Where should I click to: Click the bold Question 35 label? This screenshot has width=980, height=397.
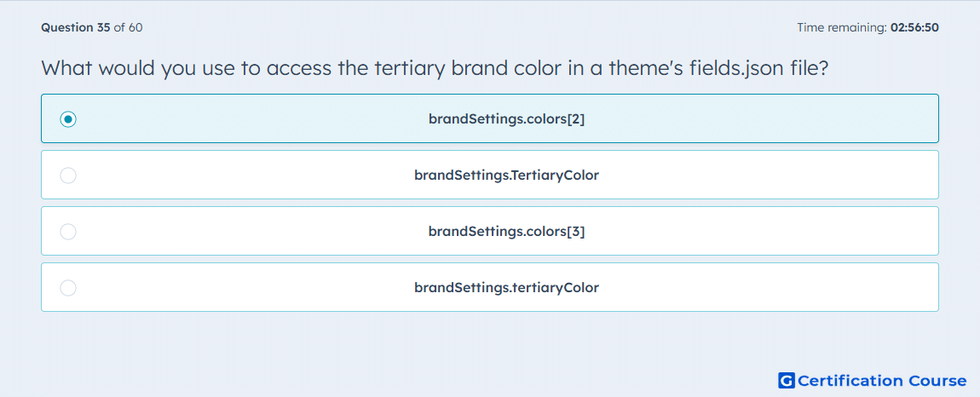76,27
